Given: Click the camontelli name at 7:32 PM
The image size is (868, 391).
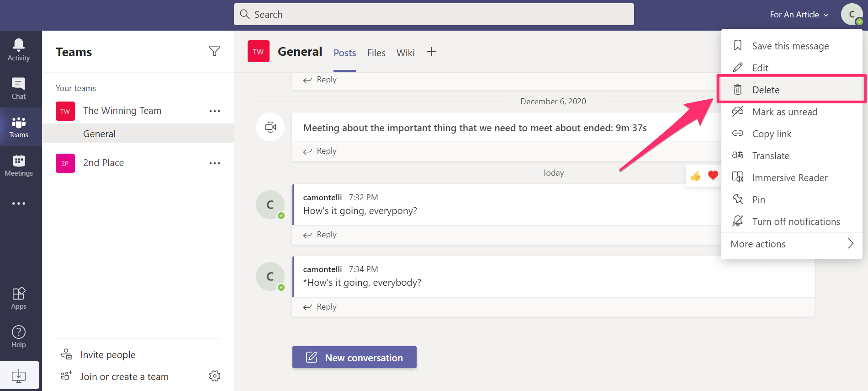Looking at the screenshot, I should [323, 198].
